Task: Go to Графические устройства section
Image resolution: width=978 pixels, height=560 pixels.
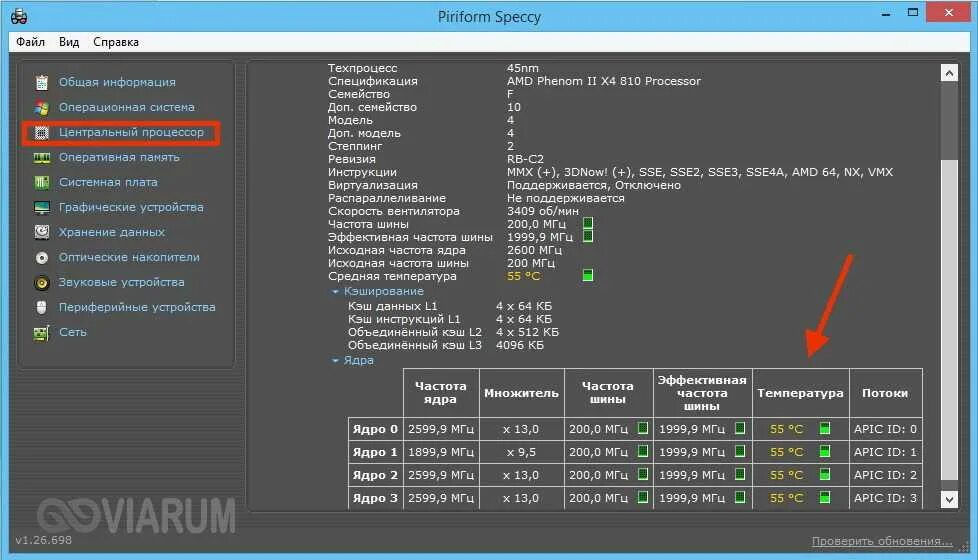Action: tap(131, 207)
